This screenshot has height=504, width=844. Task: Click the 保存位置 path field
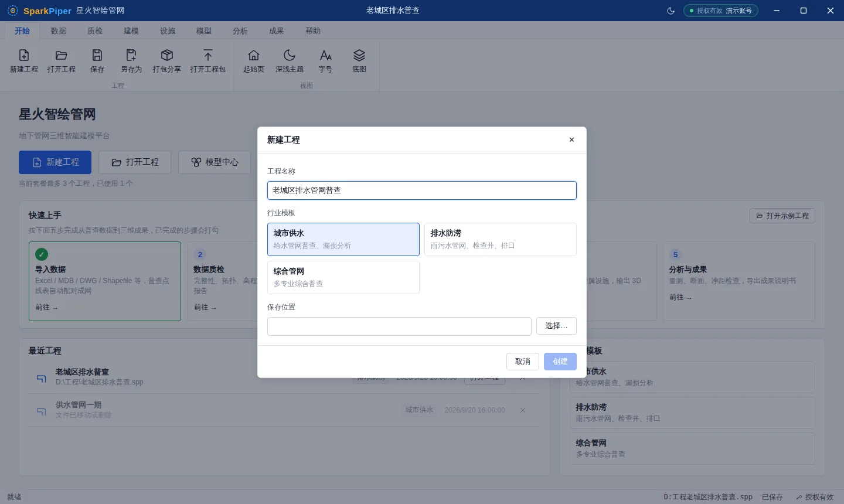click(x=399, y=326)
